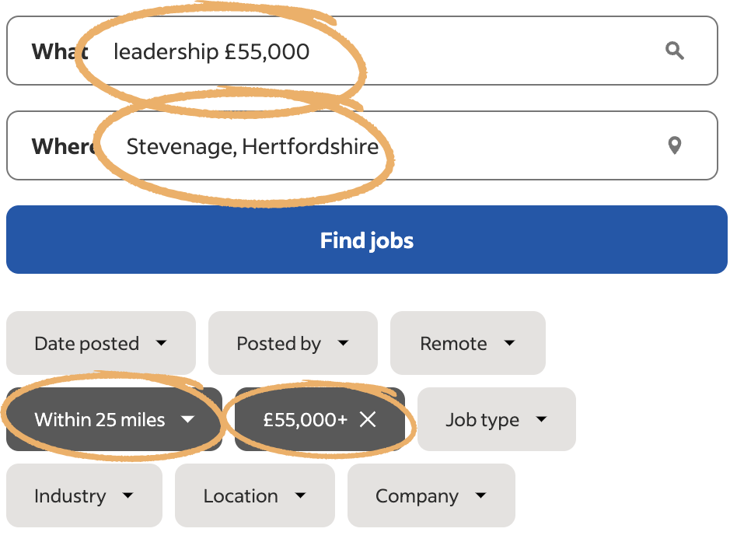Screen dimensions: 737x560
Task: Expand the Company filter
Action: tap(431, 496)
